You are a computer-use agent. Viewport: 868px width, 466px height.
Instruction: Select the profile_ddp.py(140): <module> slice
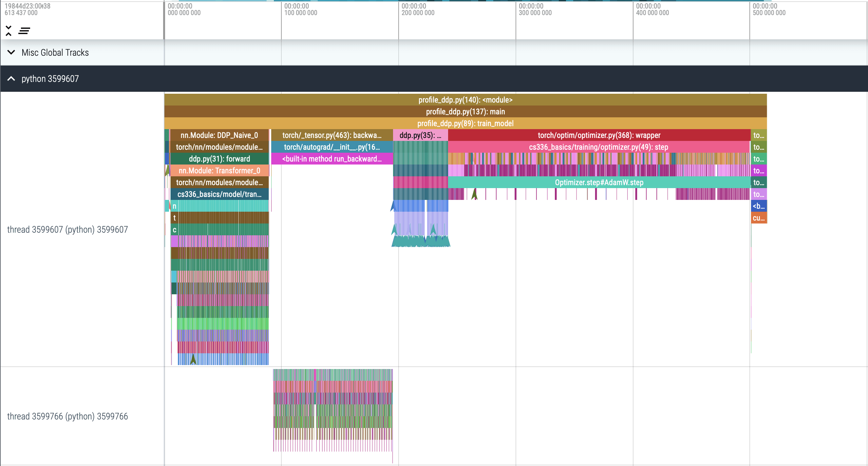(465, 100)
